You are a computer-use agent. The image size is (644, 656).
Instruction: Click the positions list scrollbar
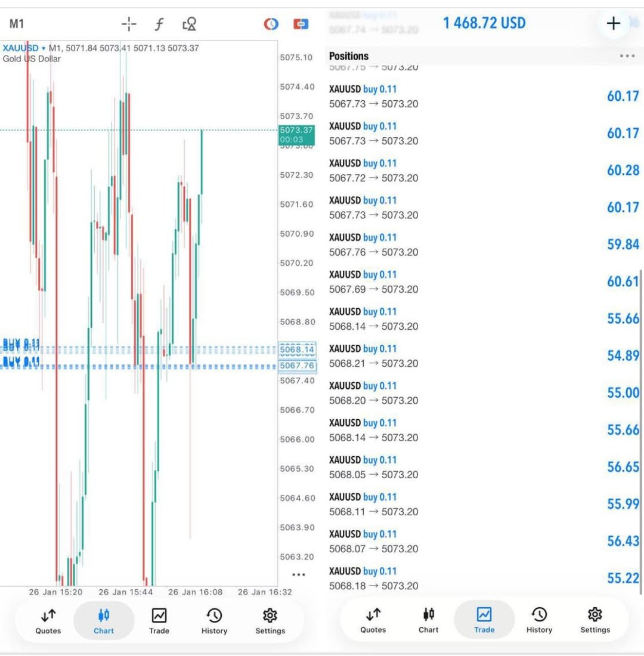[640, 431]
